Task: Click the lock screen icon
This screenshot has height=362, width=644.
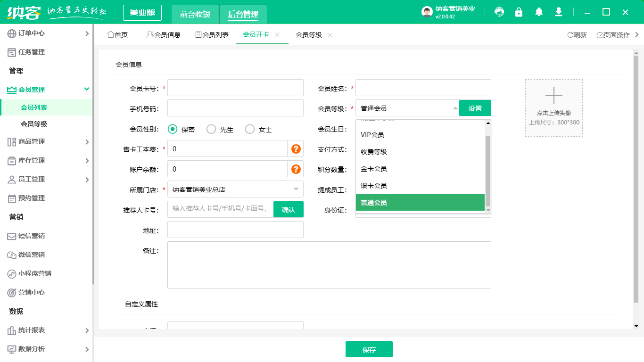Action: (x=519, y=12)
